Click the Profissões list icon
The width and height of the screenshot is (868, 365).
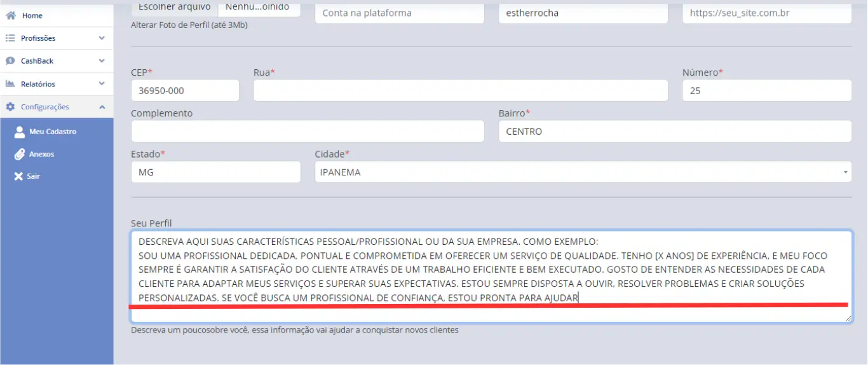tap(10, 38)
